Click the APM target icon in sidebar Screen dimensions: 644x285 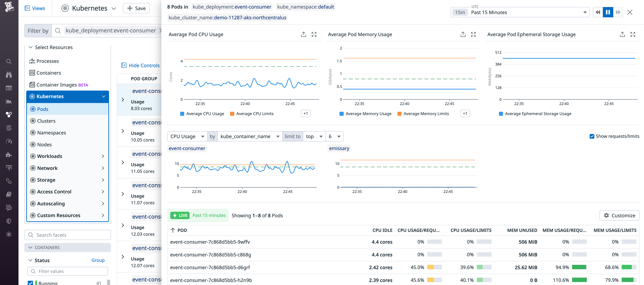[x=9, y=128]
